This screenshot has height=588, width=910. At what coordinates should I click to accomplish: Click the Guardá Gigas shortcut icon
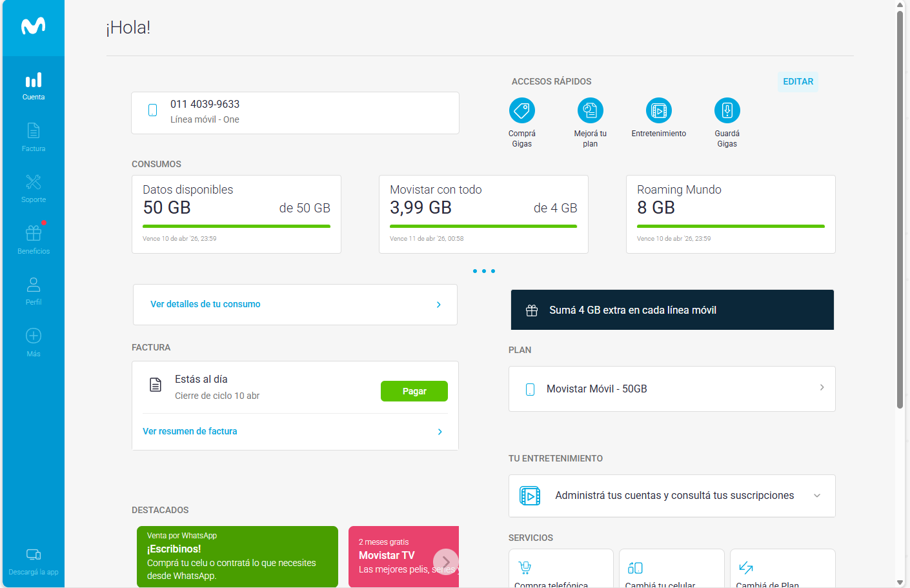727,110
